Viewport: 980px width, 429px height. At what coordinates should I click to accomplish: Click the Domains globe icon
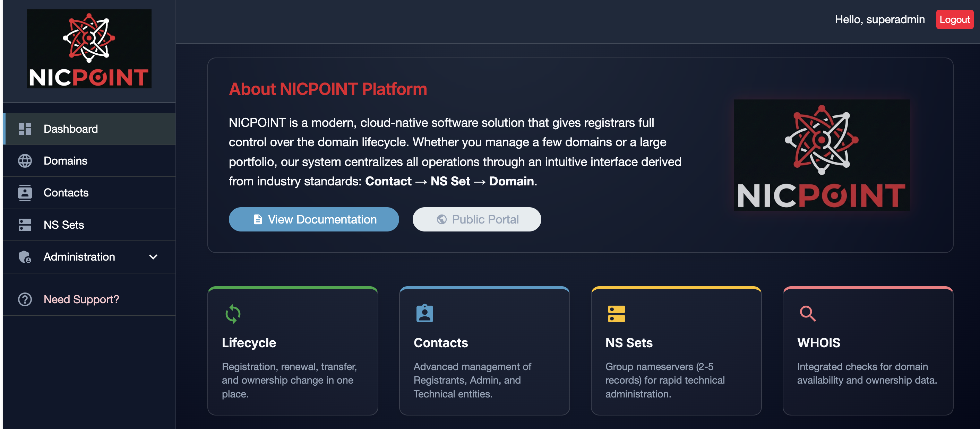tap(25, 161)
